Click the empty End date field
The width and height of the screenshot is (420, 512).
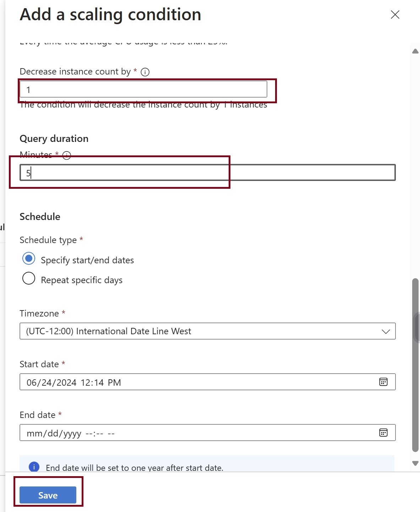199,433
